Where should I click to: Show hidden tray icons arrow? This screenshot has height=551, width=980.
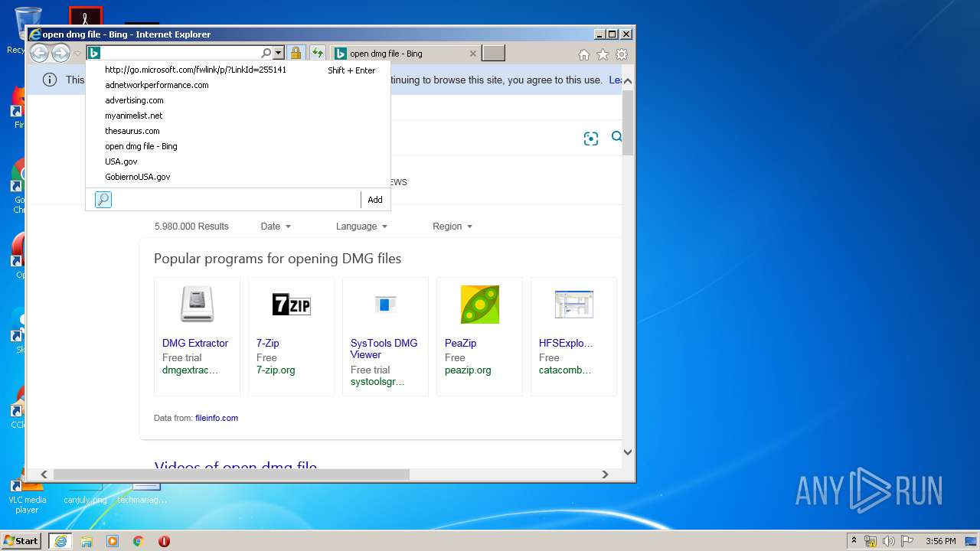854,541
